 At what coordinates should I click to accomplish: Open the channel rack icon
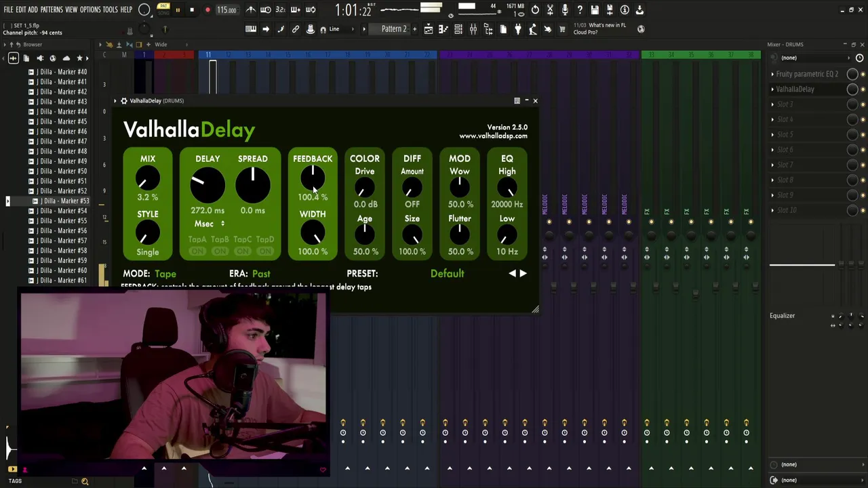coord(458,29)
